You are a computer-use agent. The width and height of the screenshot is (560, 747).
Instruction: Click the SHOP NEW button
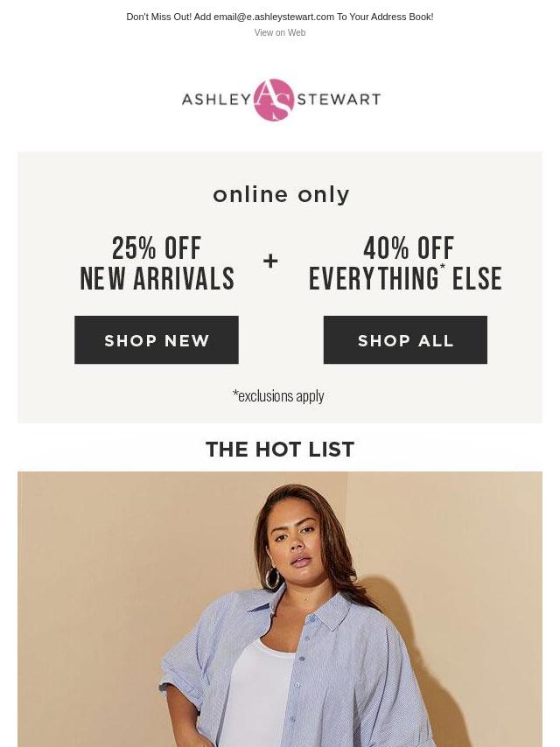pyautogui.click(x=157, y=340)
